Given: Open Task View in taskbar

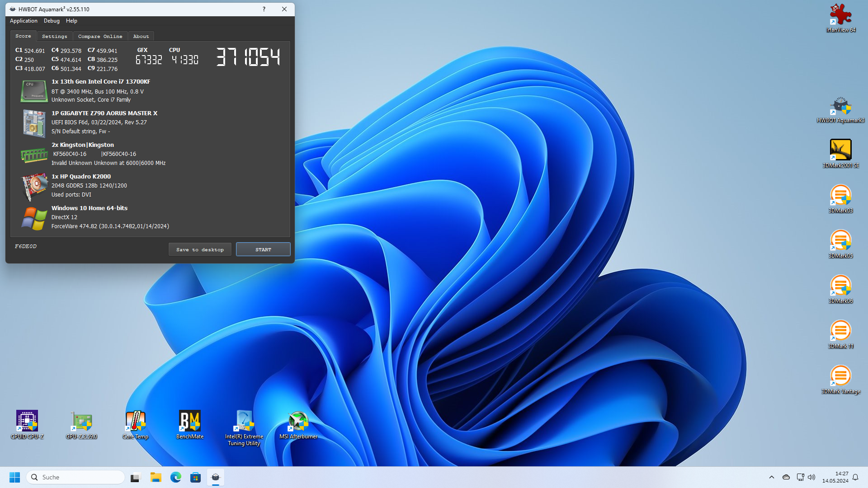Looking at the screenshot, I should [136, 477].
